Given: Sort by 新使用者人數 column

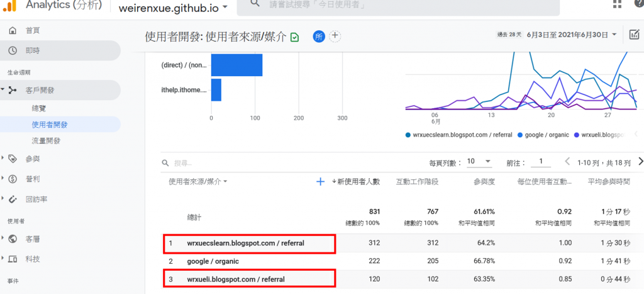Looking at the screenshot, I should pos(356,181).
